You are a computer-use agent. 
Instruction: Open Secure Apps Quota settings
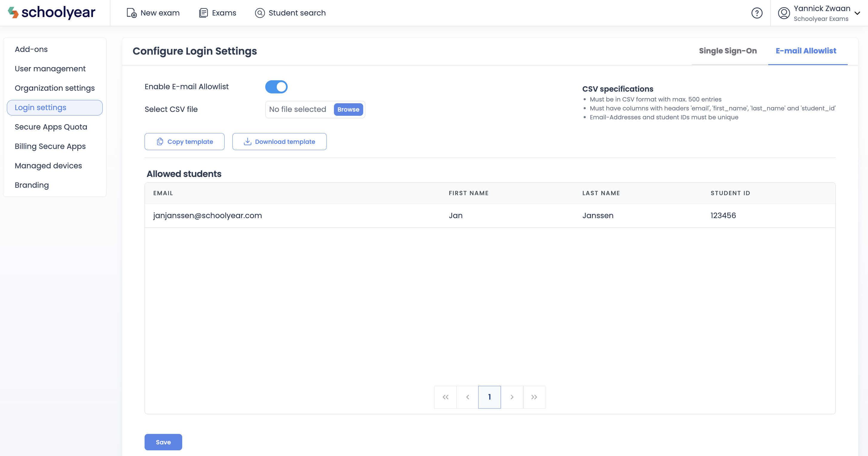(51, 127)
